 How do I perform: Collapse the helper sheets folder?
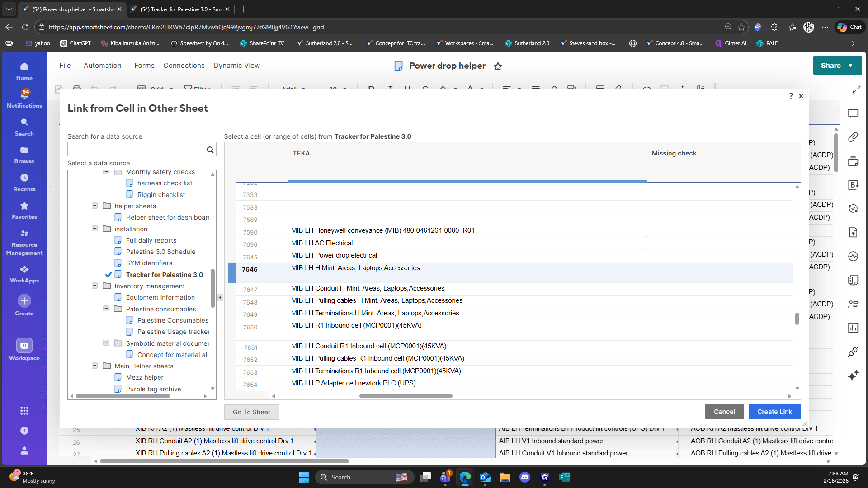(x=95, y=206)
